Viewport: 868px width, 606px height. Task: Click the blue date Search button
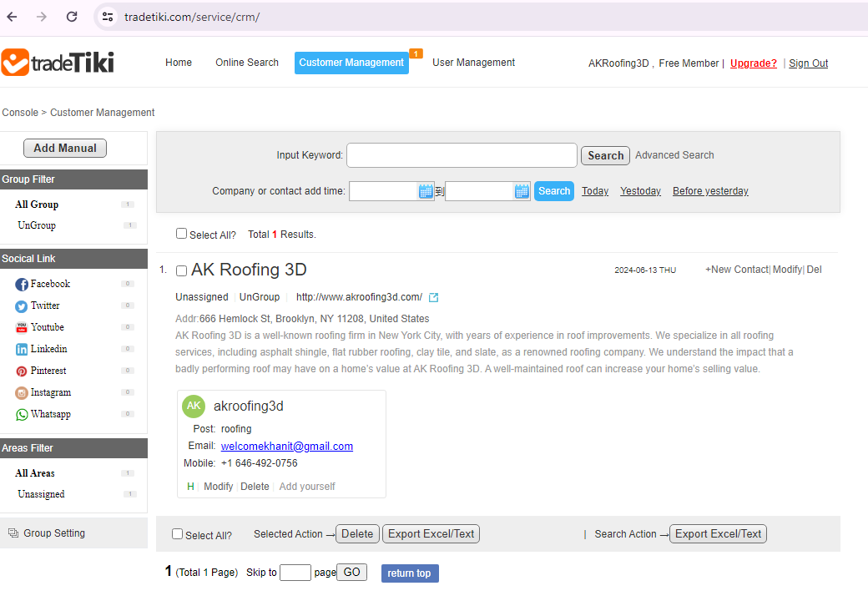(554, 191)
